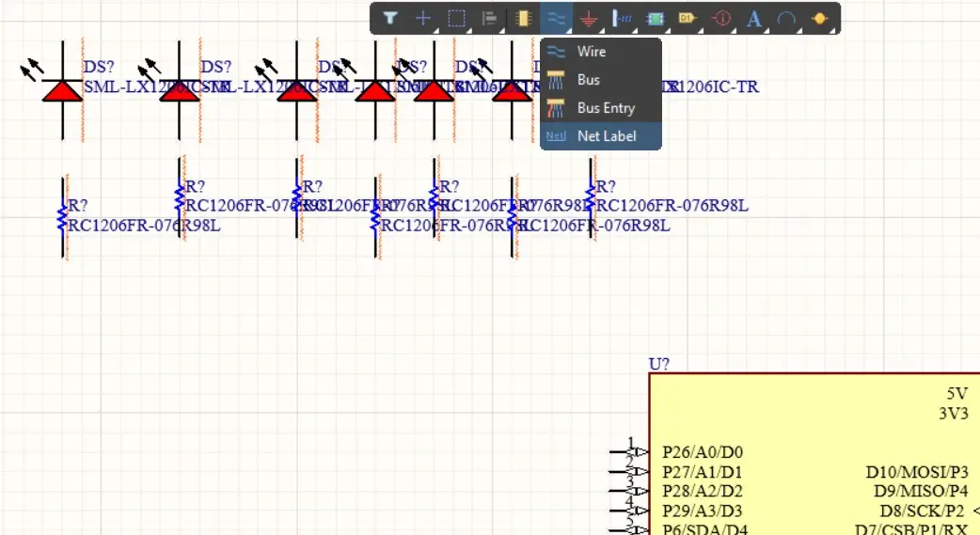Screen dimensions: 980x535
Task: Click pin label P26/A0/D0
Action: (703, 452)
